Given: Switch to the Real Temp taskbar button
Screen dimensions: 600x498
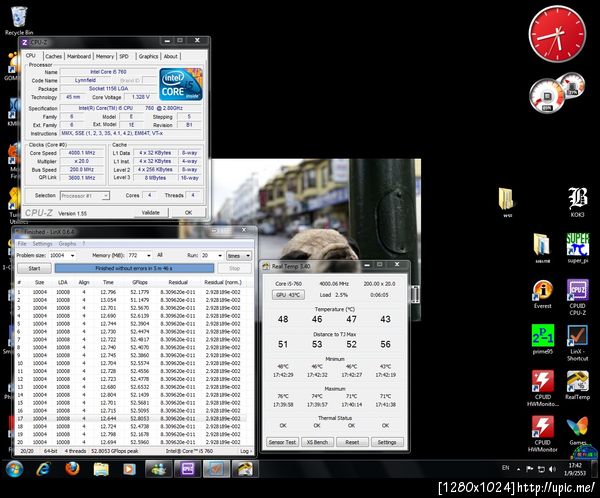Looking at the screenshot, I should [x=245, y=469].
